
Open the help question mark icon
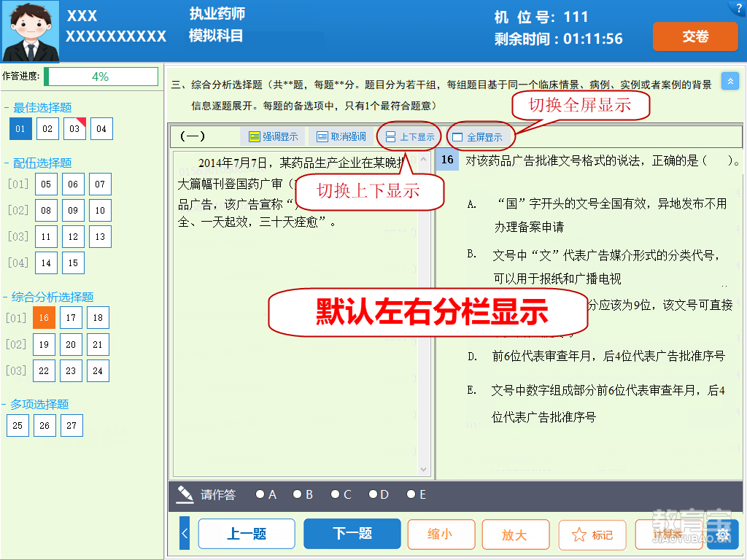(x=739, y=7)
